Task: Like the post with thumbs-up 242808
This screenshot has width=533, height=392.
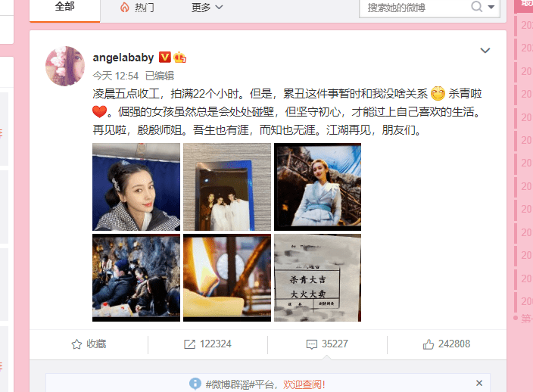Action: pos(429,344)
